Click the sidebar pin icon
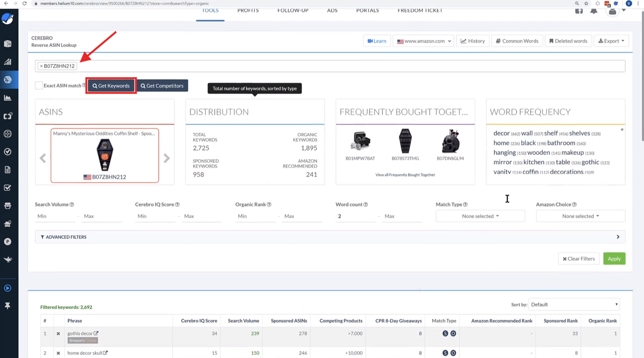Screen dimensions: 644x358 pyautogui.click(x=8, y=306)
